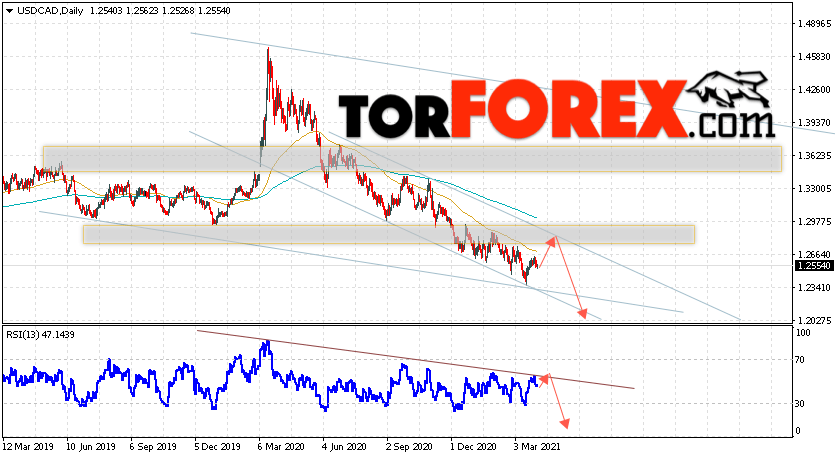Select the upper gray resistance zone rectangle
Viewport: 838px width, 458px height.
coord(412,159)
